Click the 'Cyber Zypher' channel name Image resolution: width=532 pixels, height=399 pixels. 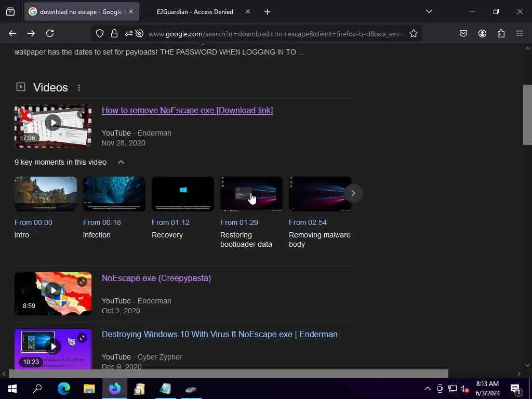pyautogui.click(x=160, y=357)
